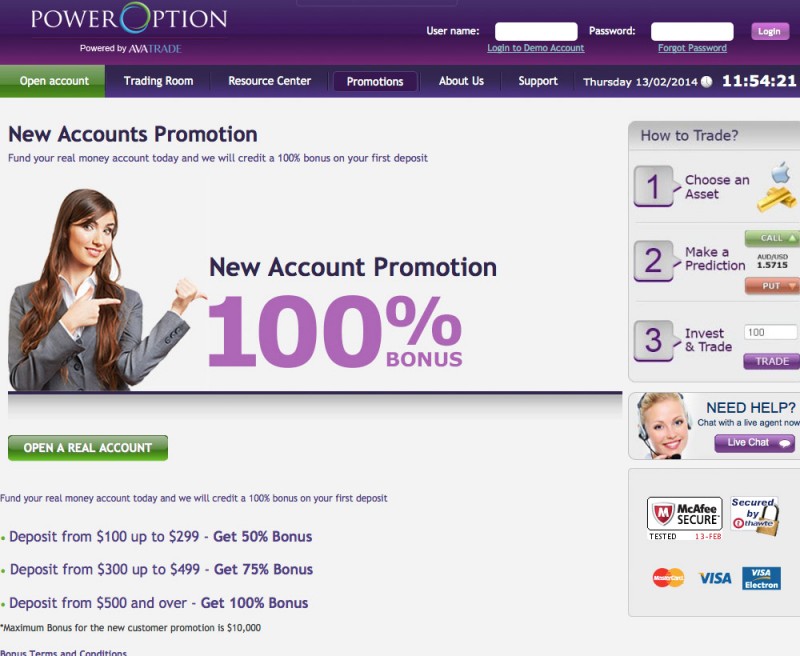The image size is (800, 656).
Task: Click the investment amount field showing 100
Action: pos(771,333)
